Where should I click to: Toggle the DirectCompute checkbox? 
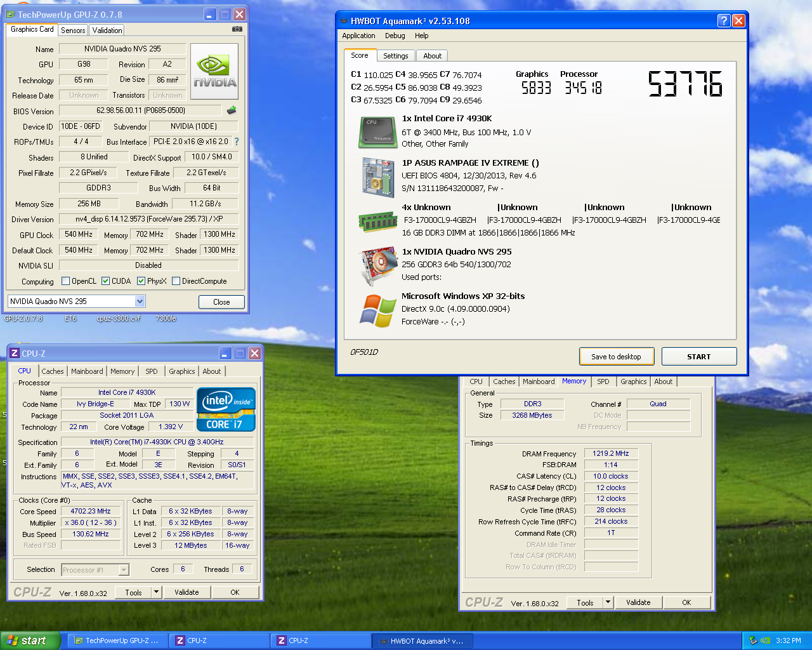176,281
